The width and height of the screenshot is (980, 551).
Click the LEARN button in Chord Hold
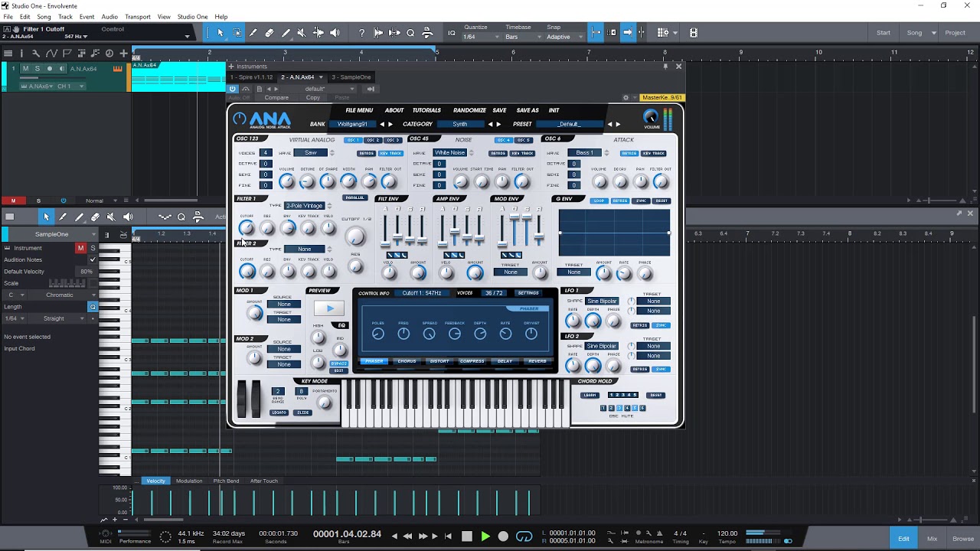pyautogui.click(x=590, y=396)
